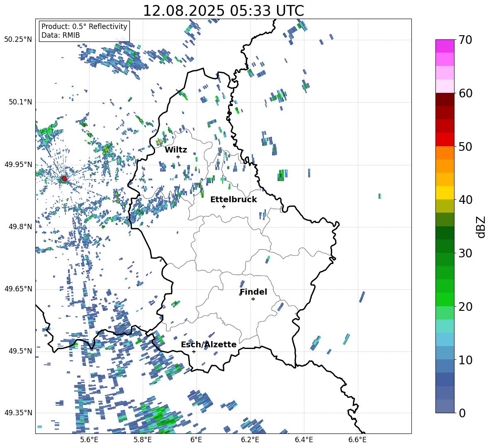This screenshot has width=491, height=448.
Task: Click the Data: RMIB text
Action: tap(61, 35)
